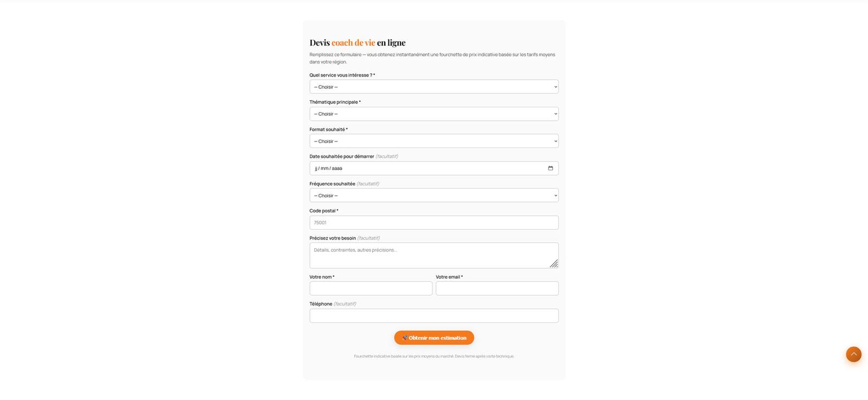
Task: Open the 'Format souhaité' dropdown
Action: click(x=434, y=141)
